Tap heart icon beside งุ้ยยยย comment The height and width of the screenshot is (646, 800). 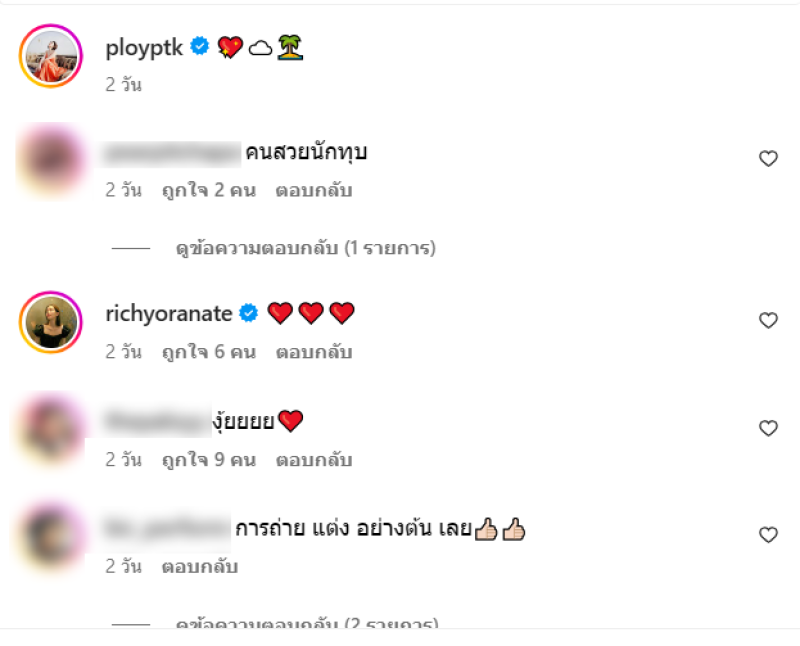768,428
